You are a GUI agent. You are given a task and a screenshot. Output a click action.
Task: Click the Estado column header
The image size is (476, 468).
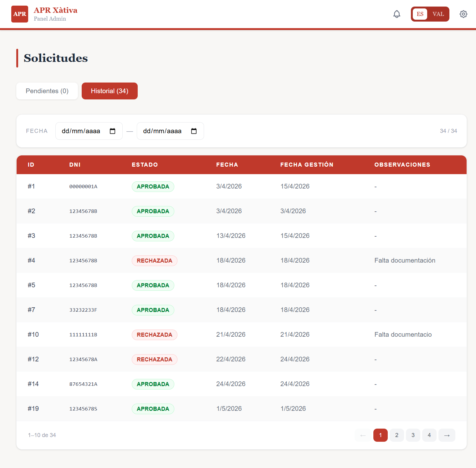[145, 165]
